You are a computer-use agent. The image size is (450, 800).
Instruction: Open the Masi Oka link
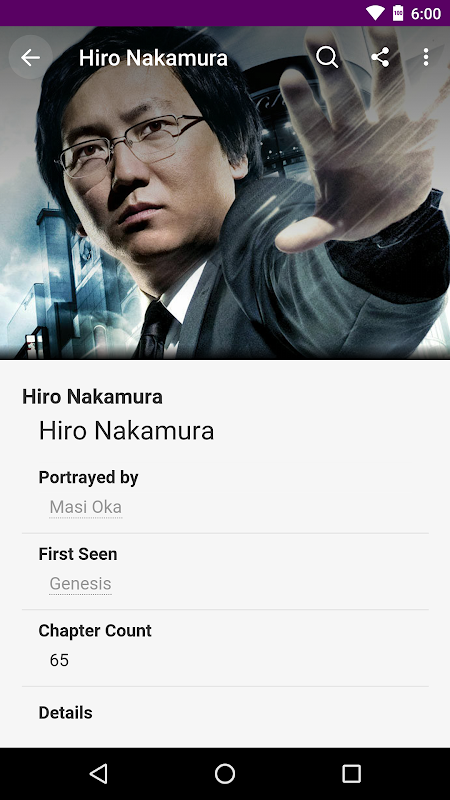pos(86,507)
